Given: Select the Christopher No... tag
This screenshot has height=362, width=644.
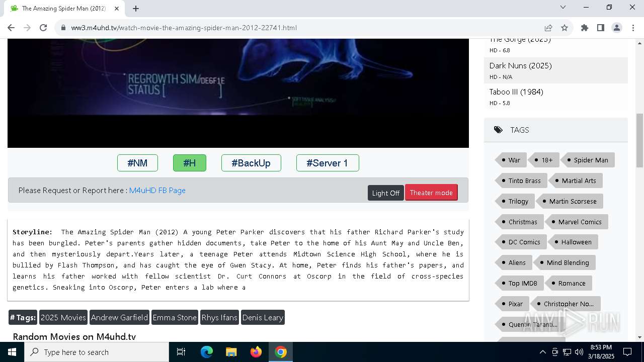Looking at the screenshot, I should (x=566, y=304).
